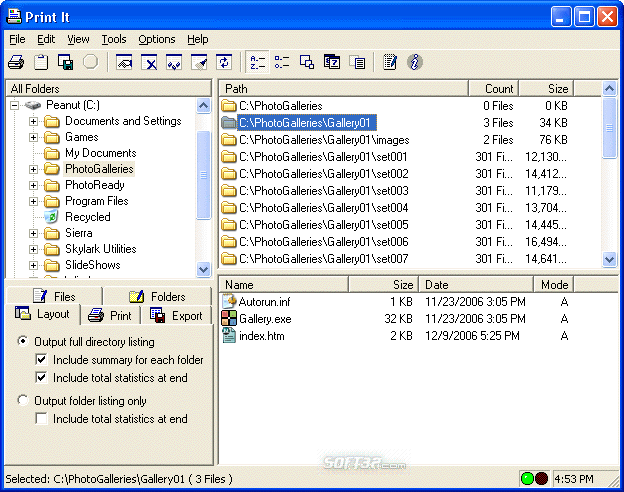624x492 pixels.
Task: Switch to the Print tab
Action: 110,315
